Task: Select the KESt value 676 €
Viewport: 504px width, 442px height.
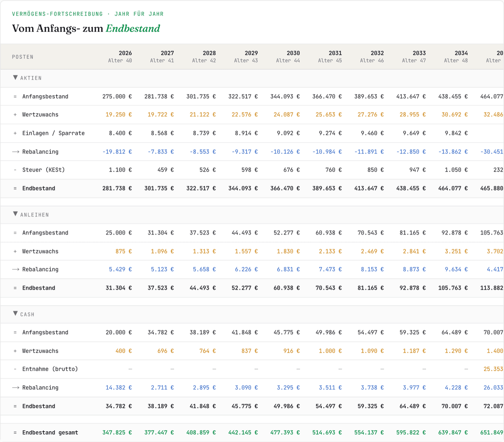Action: click(x=292, y=170)
